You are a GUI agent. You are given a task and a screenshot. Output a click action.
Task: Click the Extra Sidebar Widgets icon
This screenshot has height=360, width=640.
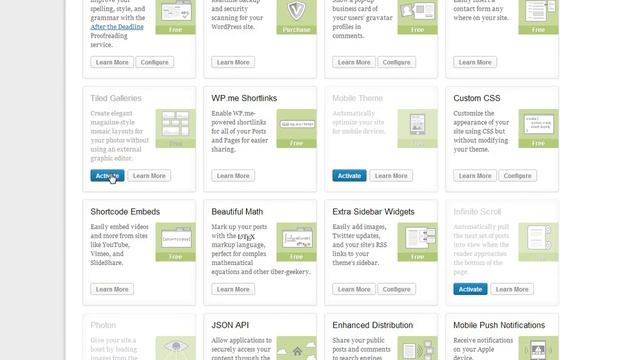[x=417, y=242]
